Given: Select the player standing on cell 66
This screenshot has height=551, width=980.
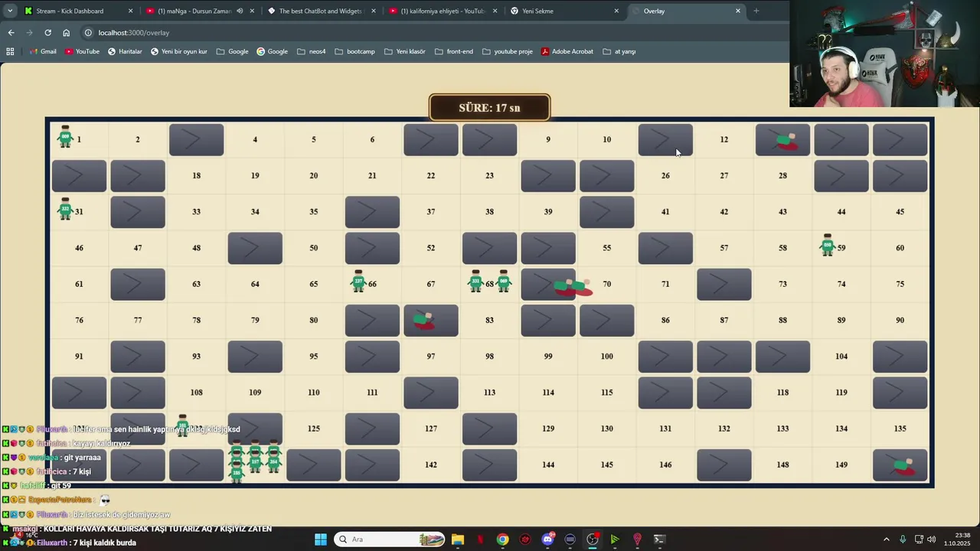Looking at the screenshot, I should 358,282.
